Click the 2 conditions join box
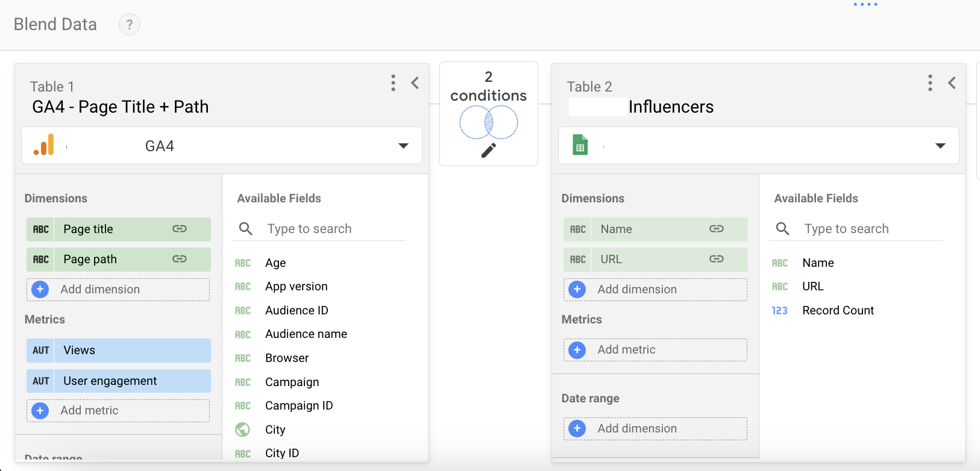The height and width of the screenshot is (471, 980). 489,114
